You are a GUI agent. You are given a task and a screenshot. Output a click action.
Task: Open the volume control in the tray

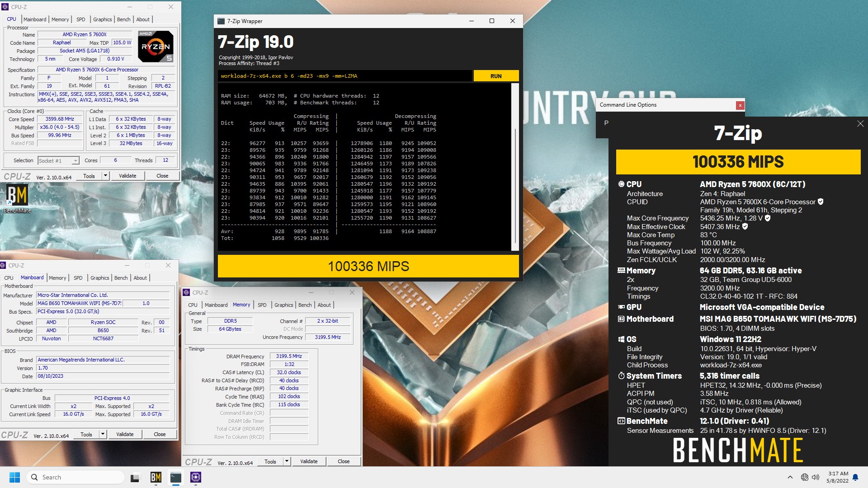pos(816,477)
